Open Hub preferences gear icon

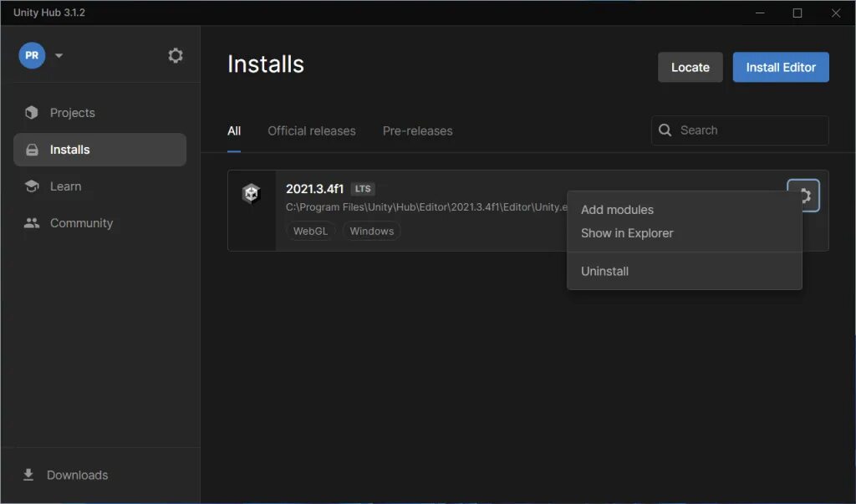click(x=176, y=55)
